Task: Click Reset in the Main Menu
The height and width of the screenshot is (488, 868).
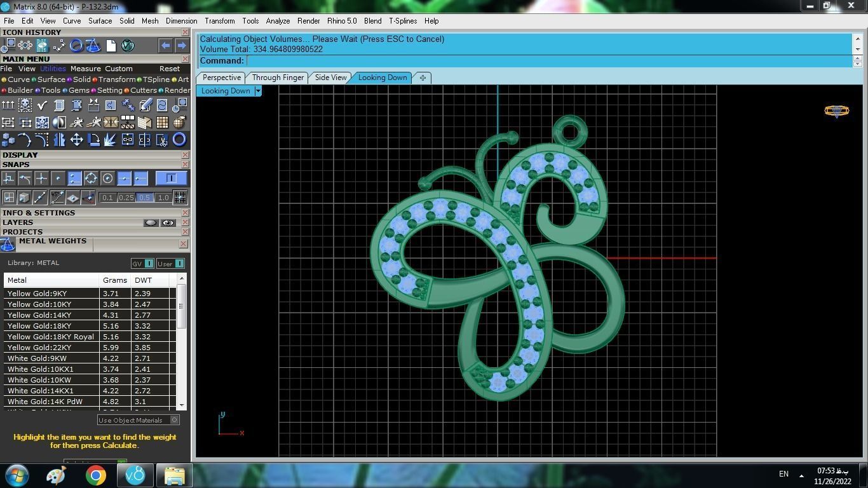Action: coord(170,69)
